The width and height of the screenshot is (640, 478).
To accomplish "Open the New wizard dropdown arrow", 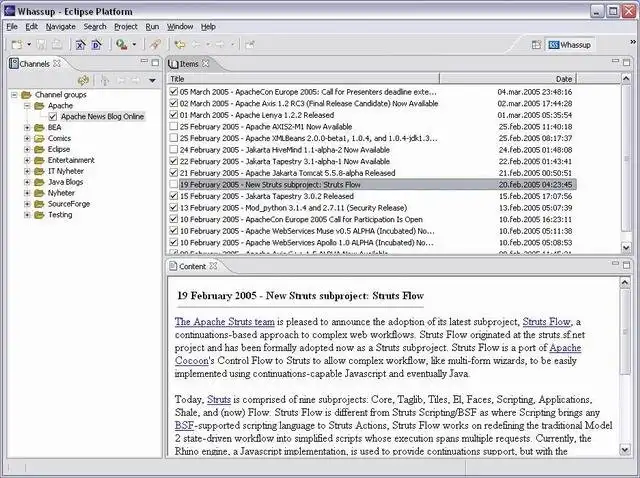I will click(x=29, y=44).
